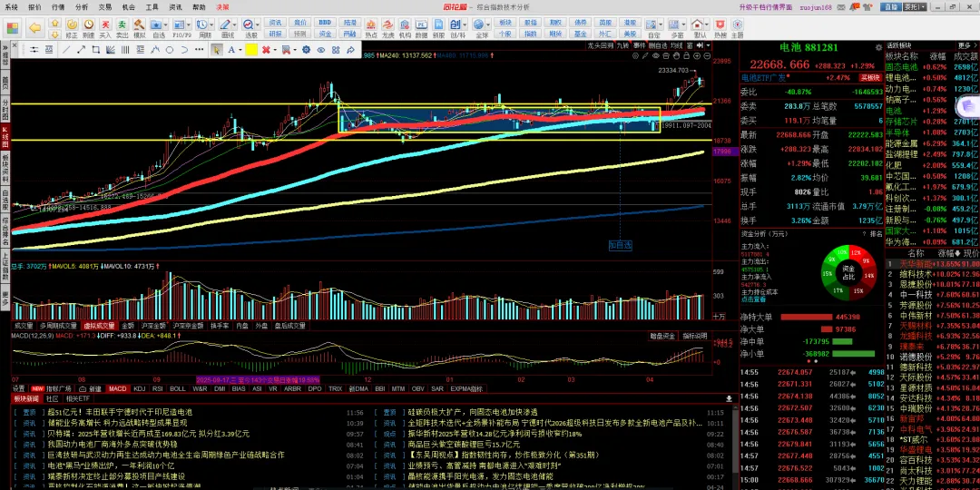Switch to the BOLL indicator tab
980x490 pixels.
pos(178,388)
